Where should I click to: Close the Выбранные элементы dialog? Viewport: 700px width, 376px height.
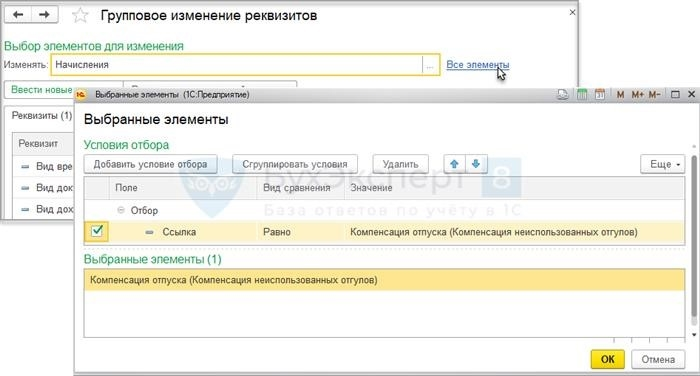tap(692, 94)
